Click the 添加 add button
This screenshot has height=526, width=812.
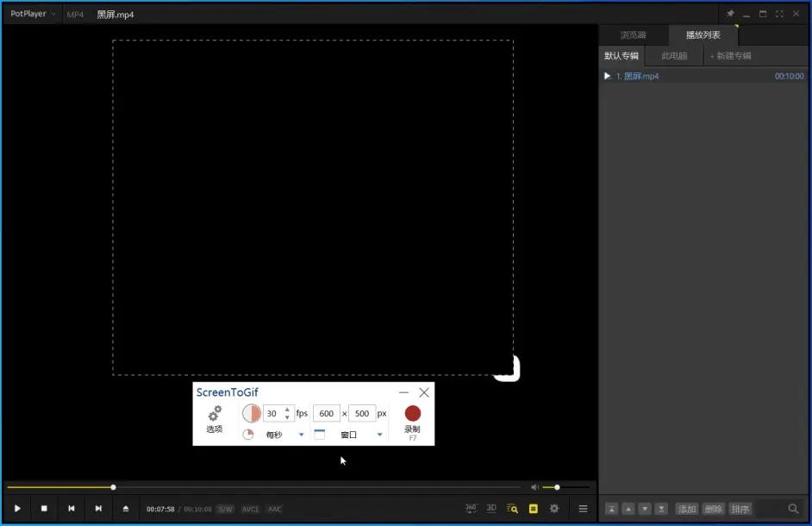pyautogui.click(x=687, y=509)
